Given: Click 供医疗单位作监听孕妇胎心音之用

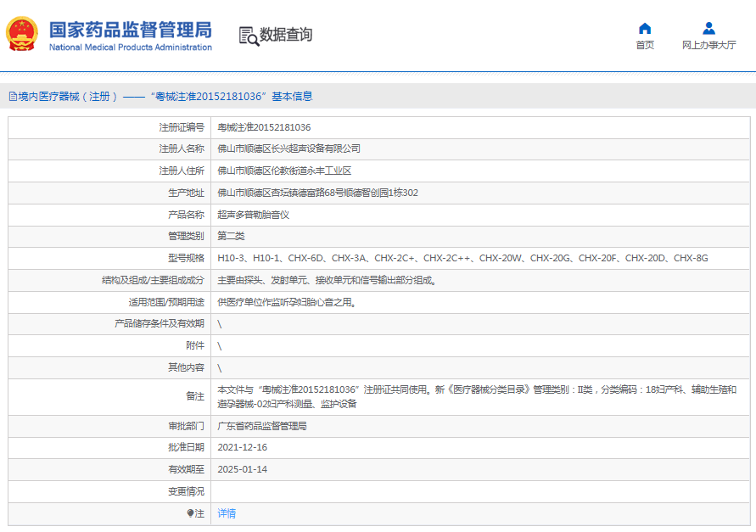Looking at the screenshot, I should pos(288,302).
